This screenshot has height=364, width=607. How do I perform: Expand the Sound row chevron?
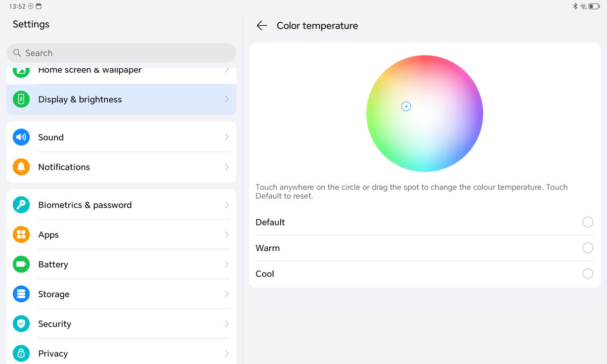pos(227,137)
